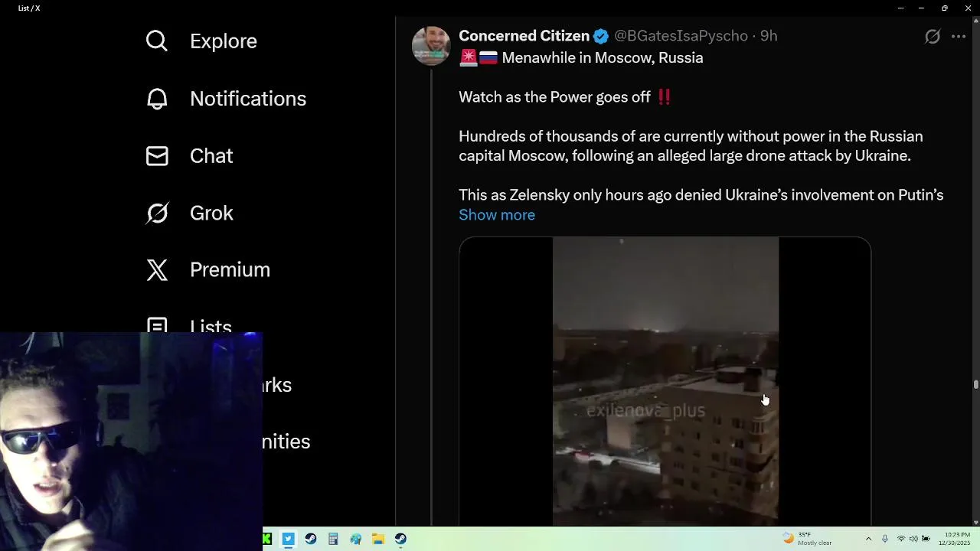Click the Concerned Citizen display name

click(x=524, y=36)
